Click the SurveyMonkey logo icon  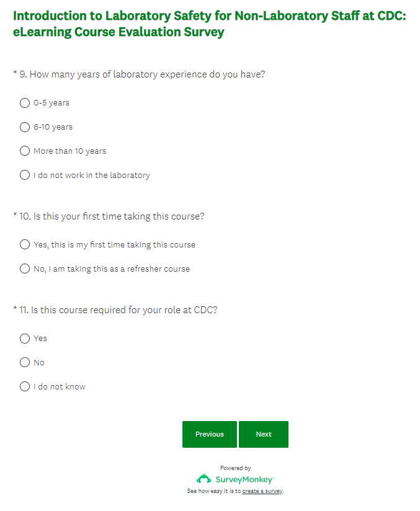[x=203, y=479]
